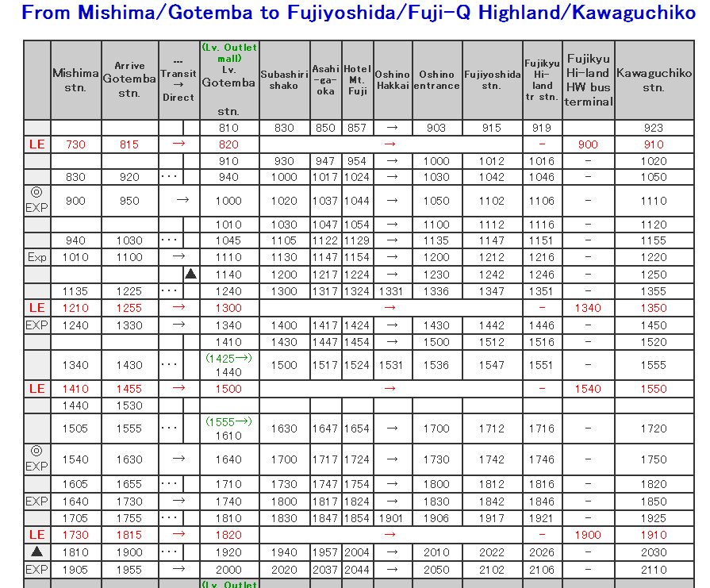Click the '810' Gotemba departure time
Viewport: 710px width, 588px height.
coord(228,128)
